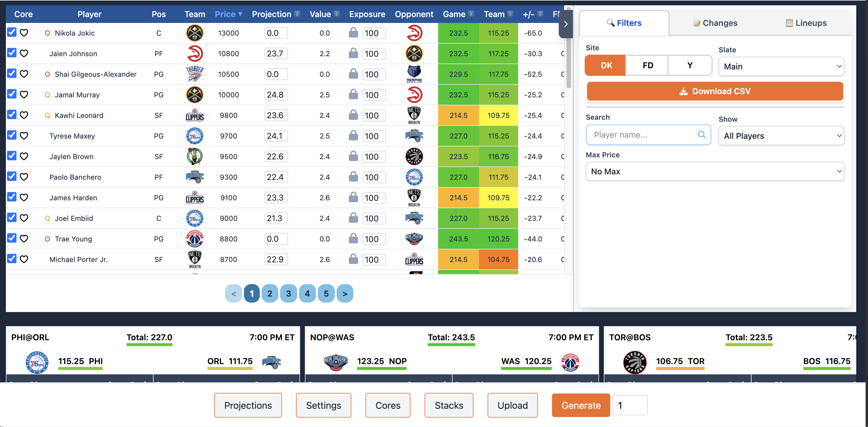868x427 pixels.
Task: Go to page 3 of players
Action: [288, 294]
